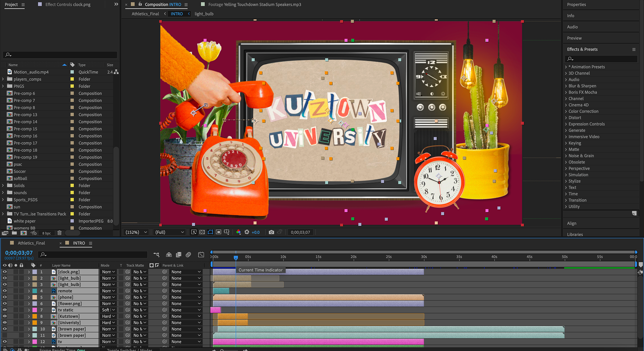Delete selected project item with trash icon
The image size is (644, 351).
pyautogui.click(x=59, y=233)
